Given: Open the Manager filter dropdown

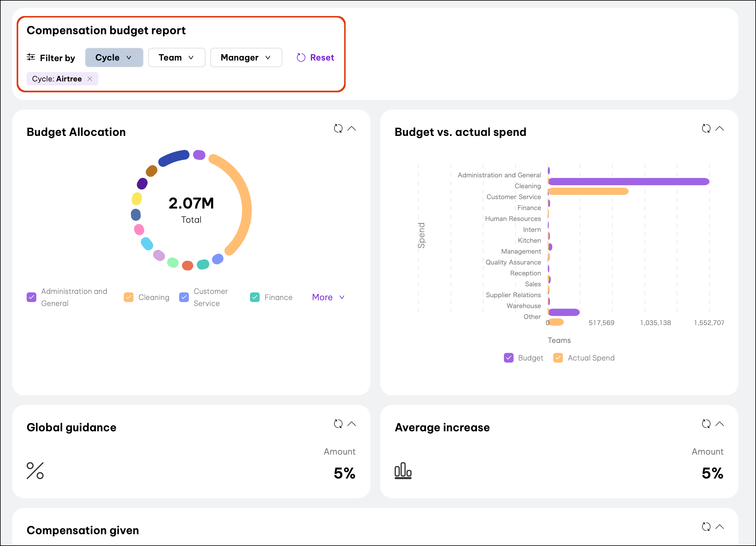Looking at the screenshot, I should 246,57.
